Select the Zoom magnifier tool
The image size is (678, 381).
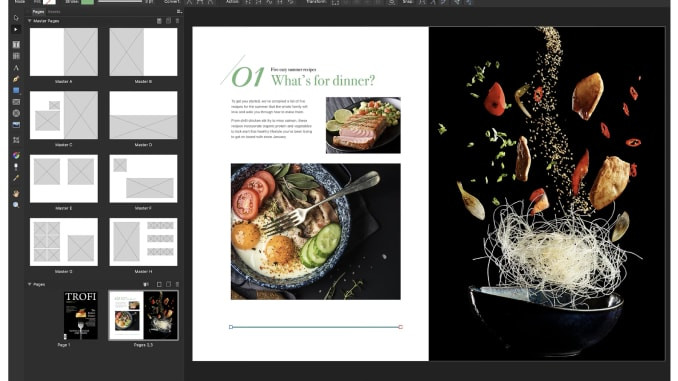coord(16,205)
